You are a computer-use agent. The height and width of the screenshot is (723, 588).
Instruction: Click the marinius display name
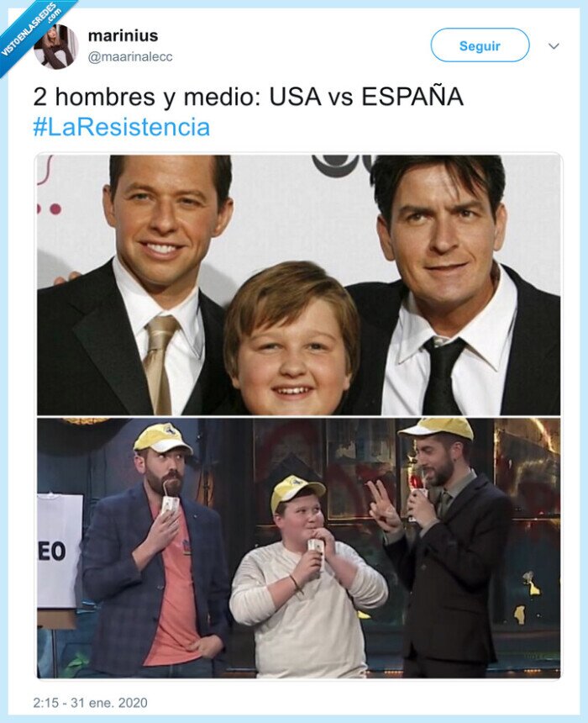123,35
